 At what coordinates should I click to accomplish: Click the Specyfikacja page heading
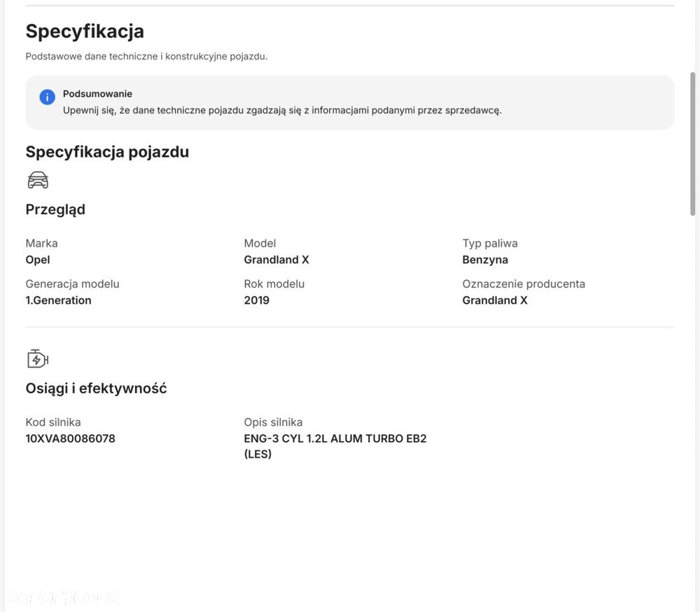click(85, 32)
